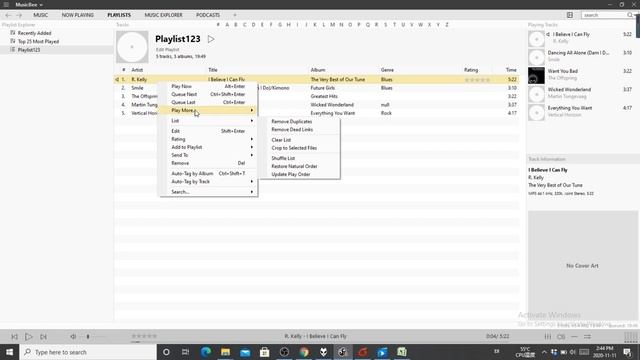
Task: Go forward with the right arrow
Action: point(19,15)
